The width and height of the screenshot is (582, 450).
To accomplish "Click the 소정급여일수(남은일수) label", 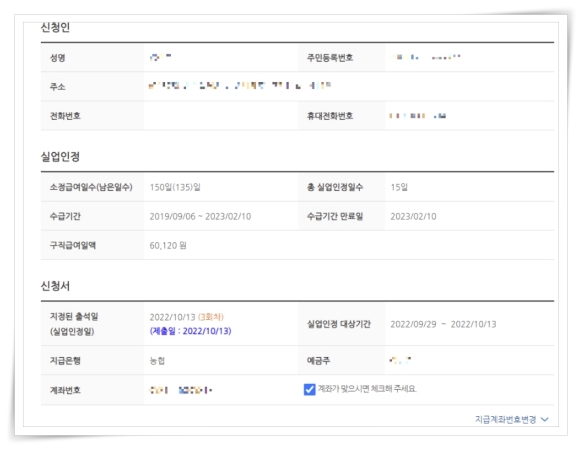I will coord(91,187).
